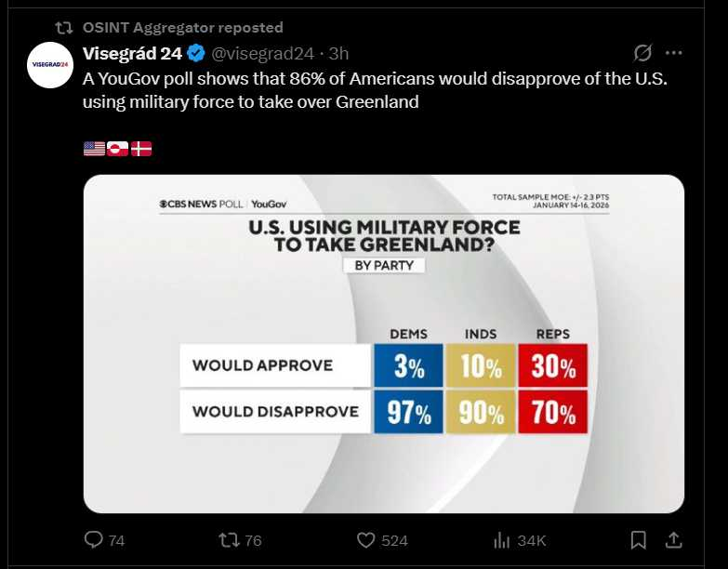Viewport: 728px width, 569px height.
Task: Share the post via share icon
Action: coord(675,540)
